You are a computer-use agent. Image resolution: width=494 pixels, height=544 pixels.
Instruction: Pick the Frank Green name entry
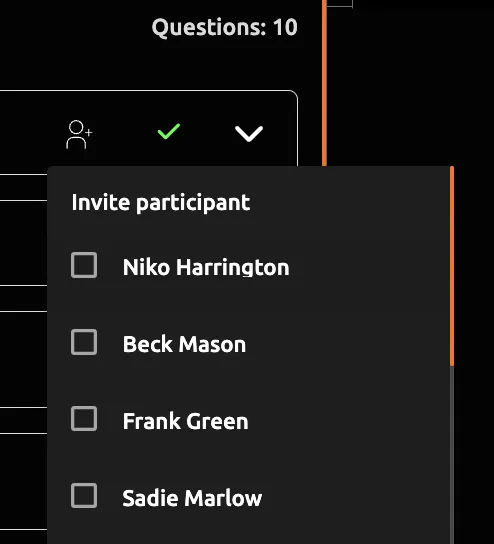[x=185, y=421]
